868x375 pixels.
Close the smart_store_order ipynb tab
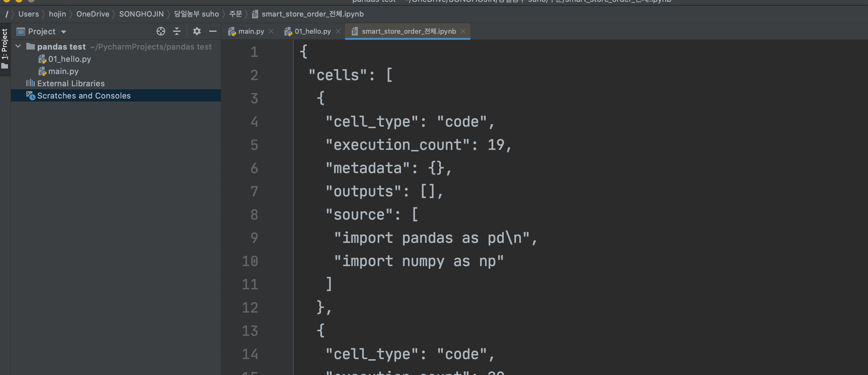coord(463,31)
